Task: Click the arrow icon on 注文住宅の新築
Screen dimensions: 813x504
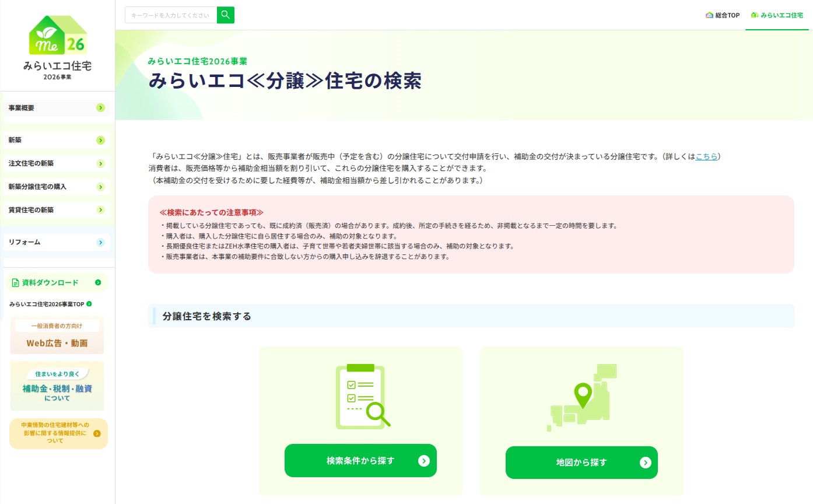Action: pyautogui.click(x=100, y=163)
